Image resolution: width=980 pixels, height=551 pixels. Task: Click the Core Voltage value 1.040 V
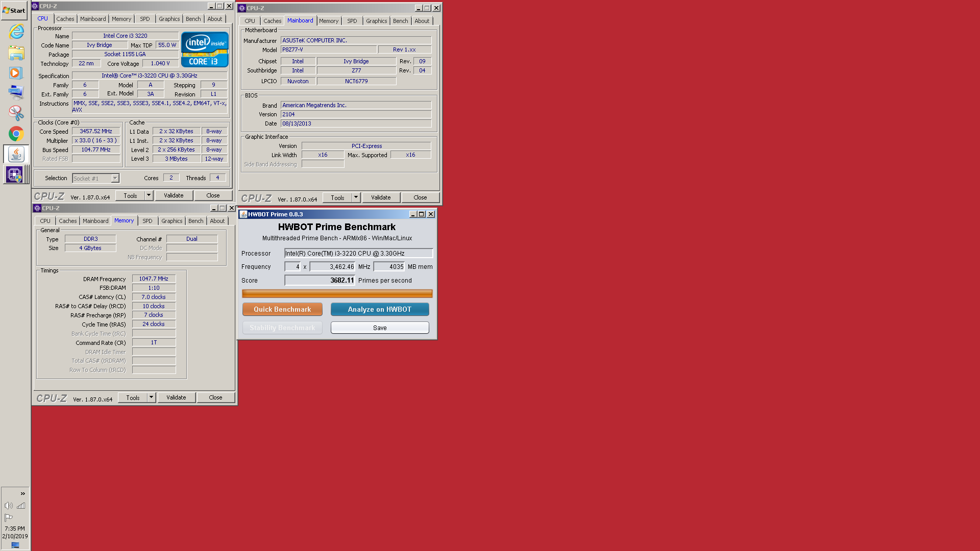160,63
